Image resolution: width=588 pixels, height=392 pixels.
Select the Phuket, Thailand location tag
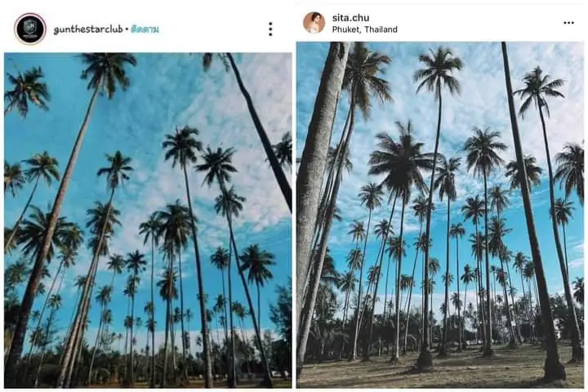tap(364, 29)
